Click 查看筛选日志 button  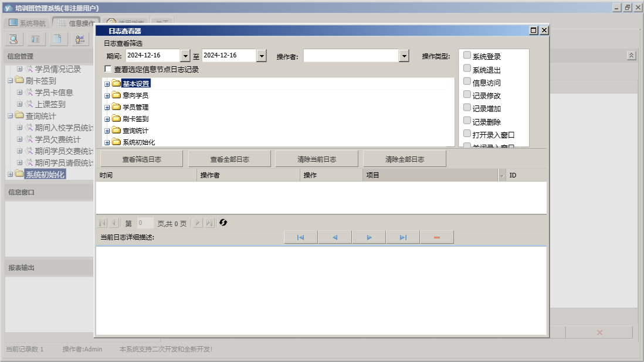pyautogui.click(x=142, y=159)
